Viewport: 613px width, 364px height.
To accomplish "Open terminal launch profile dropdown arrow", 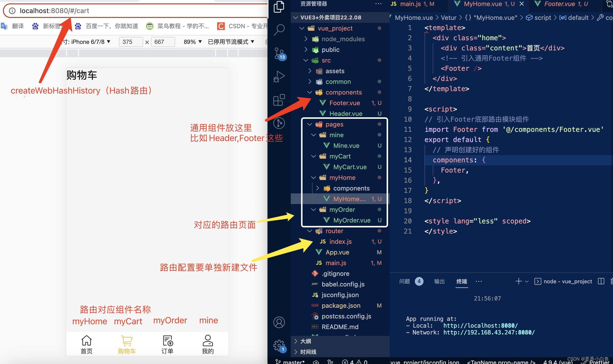I will (527, 282).
